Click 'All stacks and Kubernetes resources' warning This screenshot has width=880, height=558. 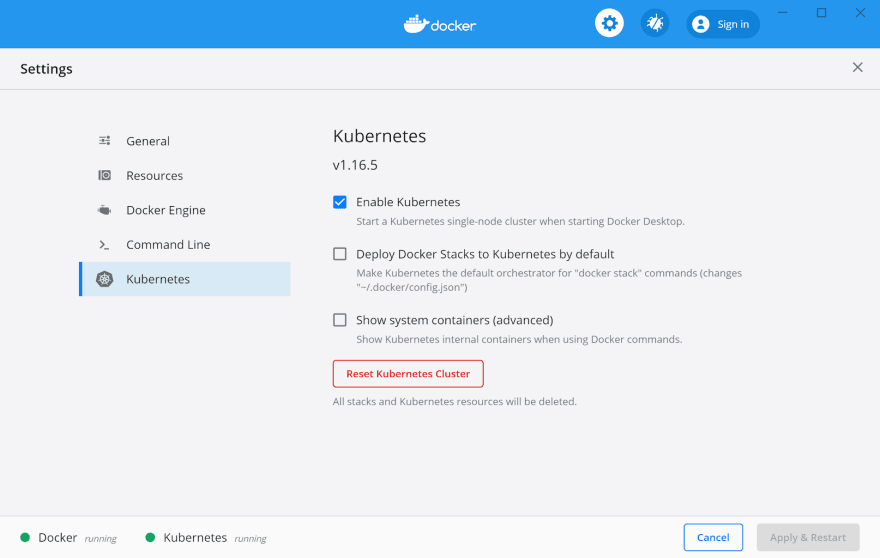[x=455, y=401]
